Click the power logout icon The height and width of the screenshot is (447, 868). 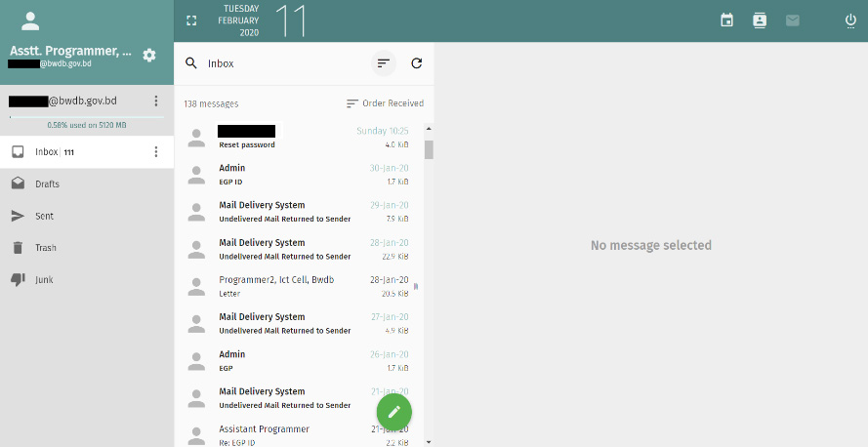point(849,20)
